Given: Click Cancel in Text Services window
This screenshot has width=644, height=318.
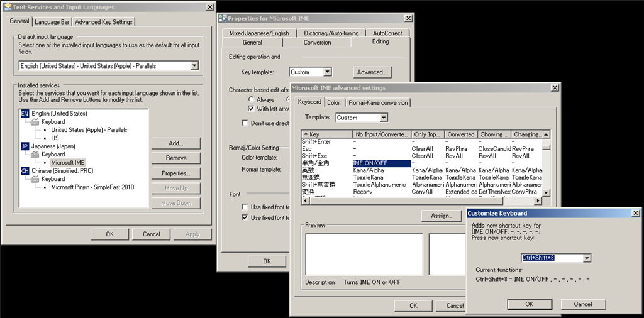Looking at the screenshot, I should point(151,234).
